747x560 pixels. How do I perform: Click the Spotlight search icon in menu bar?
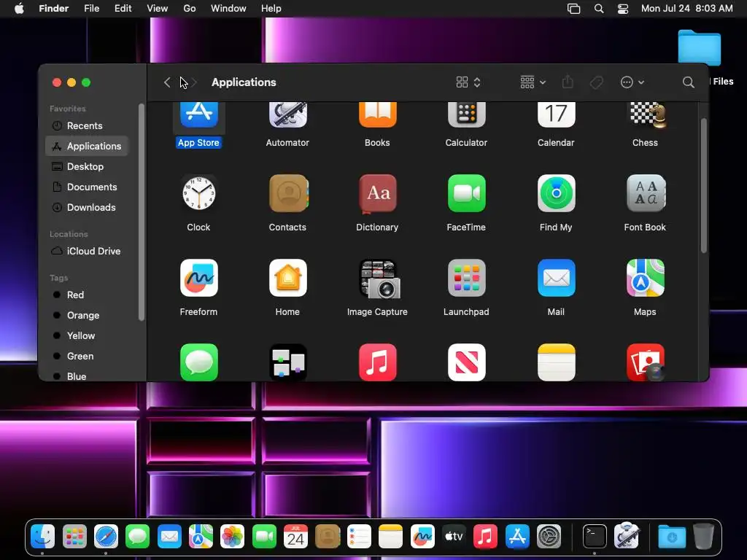point(599,9)
